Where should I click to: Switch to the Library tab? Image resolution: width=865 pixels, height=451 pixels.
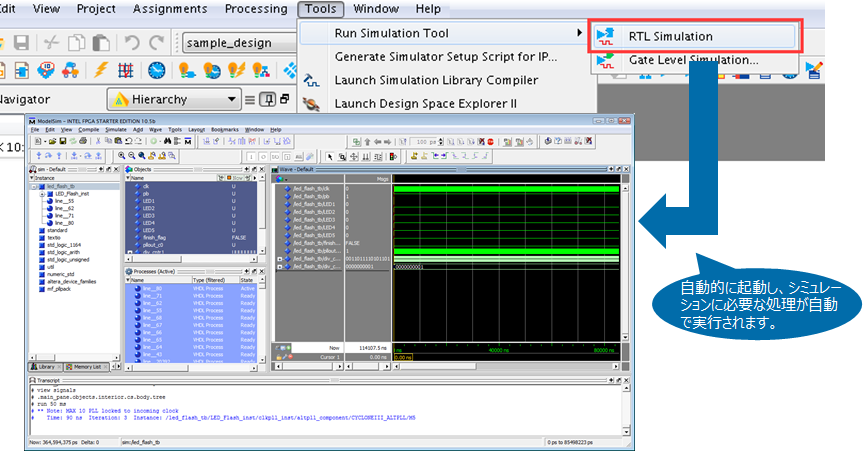pyautogui.click(x=45, y=367)
